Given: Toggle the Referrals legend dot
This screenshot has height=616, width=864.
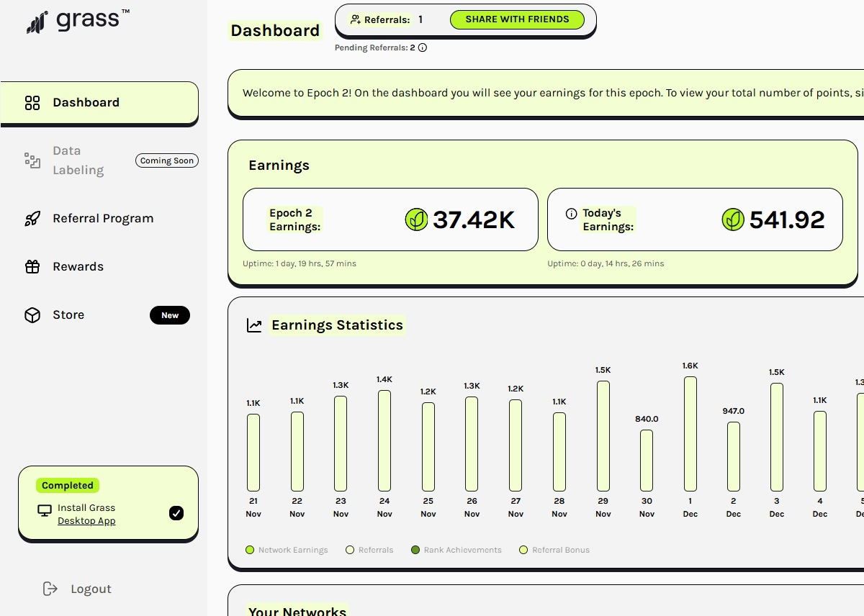Looking at the screenshot, I should click(x=351, y=550).
